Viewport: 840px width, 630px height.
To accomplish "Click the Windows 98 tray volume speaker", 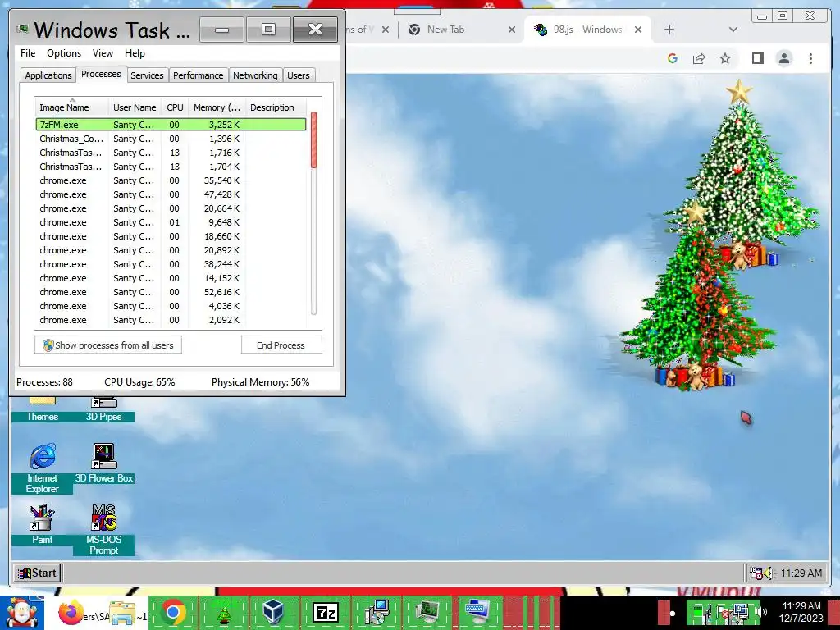I will click(x=769, y=573).
